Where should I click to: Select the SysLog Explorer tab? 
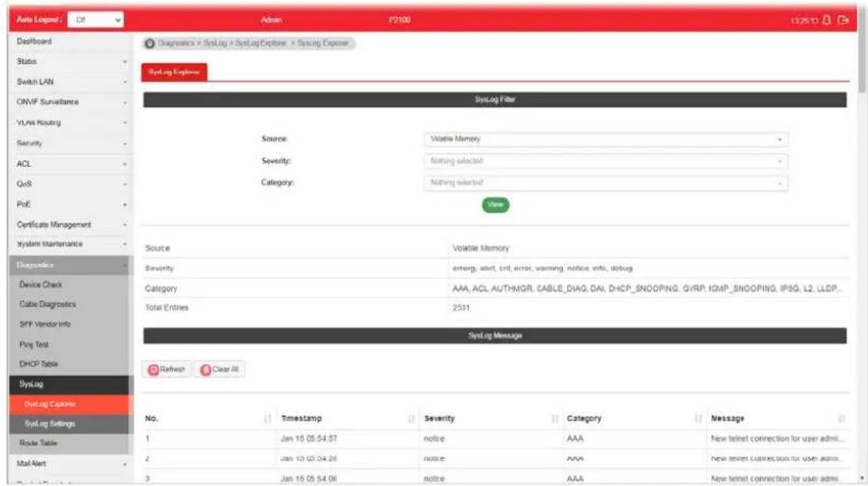click(x=174, y=72)
